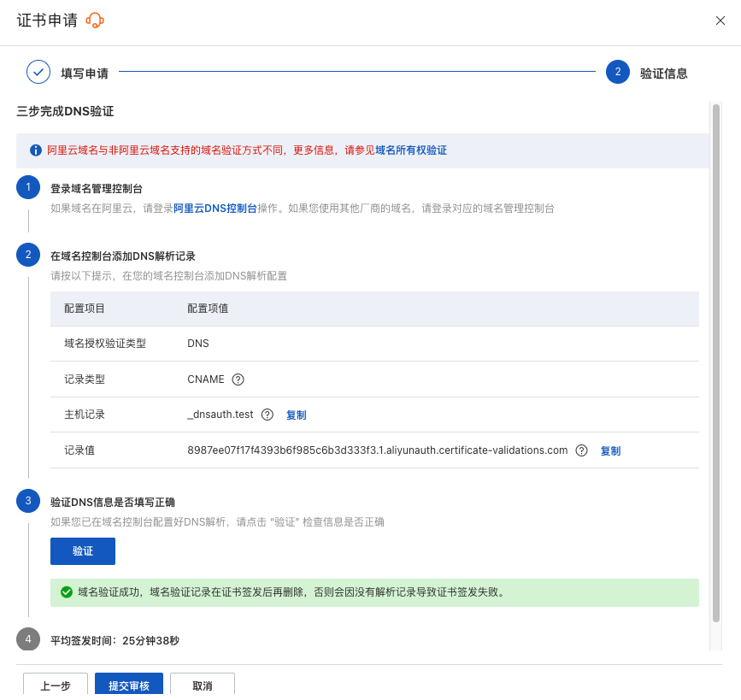Click the help icon next to CNAME
The width and height of the screenshot is (741, 700).
[238, 379]
